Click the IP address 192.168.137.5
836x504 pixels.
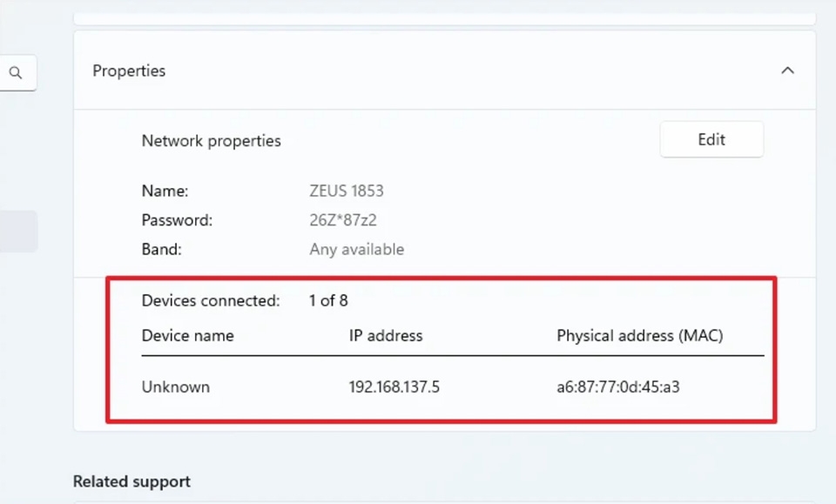pos(394,386)
